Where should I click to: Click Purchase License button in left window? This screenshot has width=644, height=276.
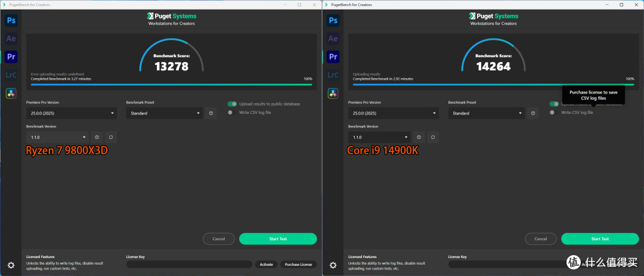coord(299,265)
